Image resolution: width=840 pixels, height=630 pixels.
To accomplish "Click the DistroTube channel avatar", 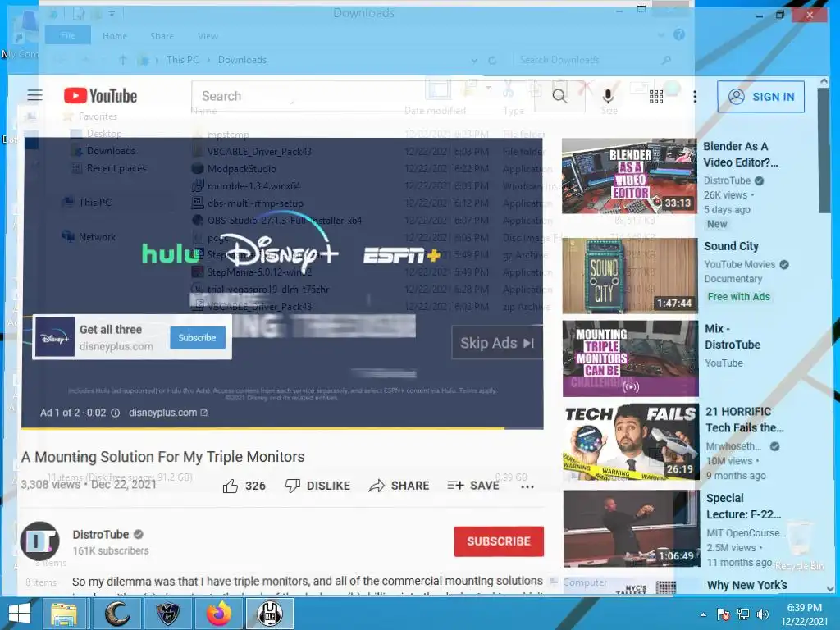I will (39, 541).
